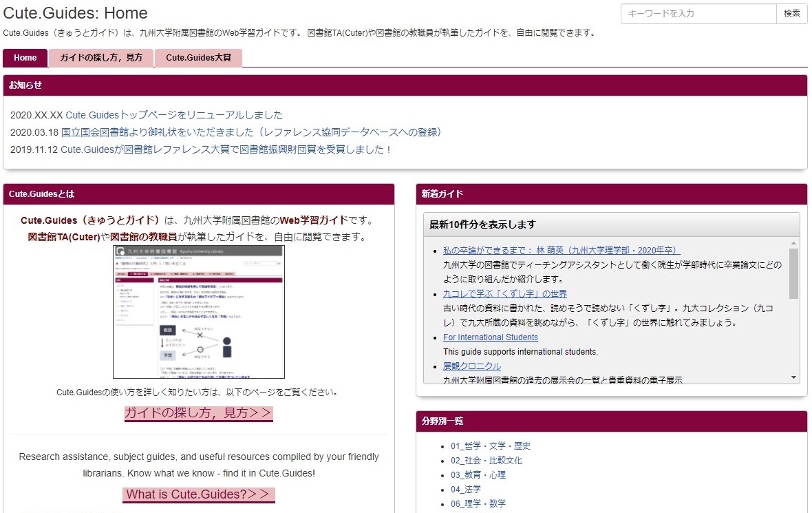Follow the ガイドの探し方，見方>> link

[198, 413]
